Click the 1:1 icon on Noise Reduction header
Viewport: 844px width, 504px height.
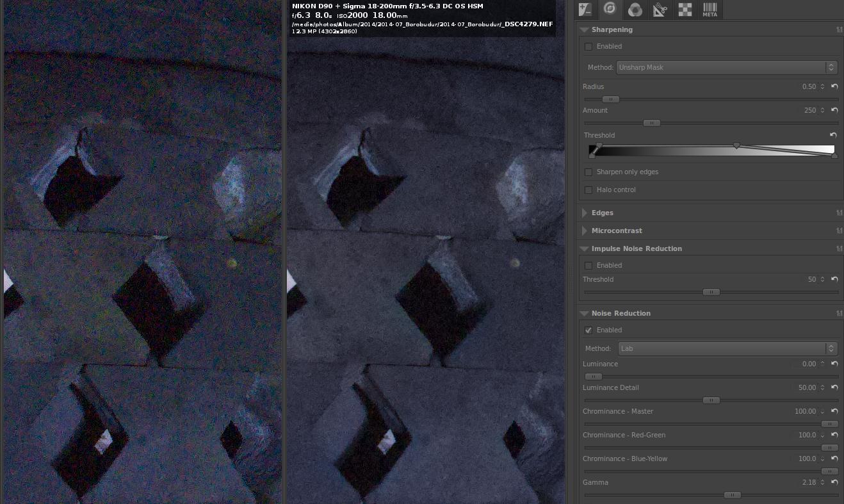(x=839, y=313)
